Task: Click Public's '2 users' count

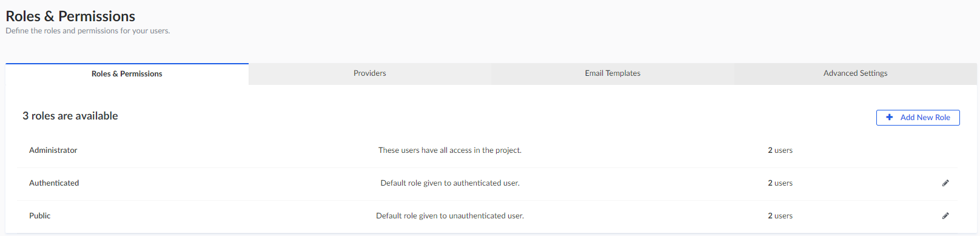Action: (780, 216)
